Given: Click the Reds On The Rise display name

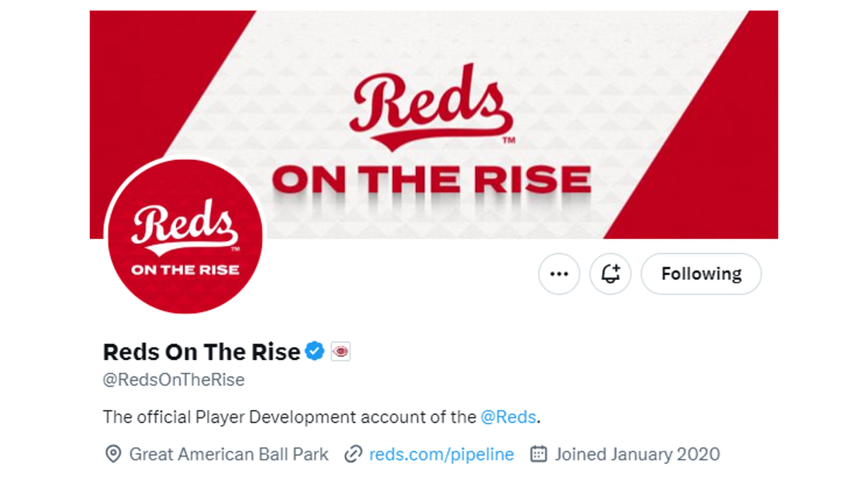Looking at the screenshot, I should (201, 352).
